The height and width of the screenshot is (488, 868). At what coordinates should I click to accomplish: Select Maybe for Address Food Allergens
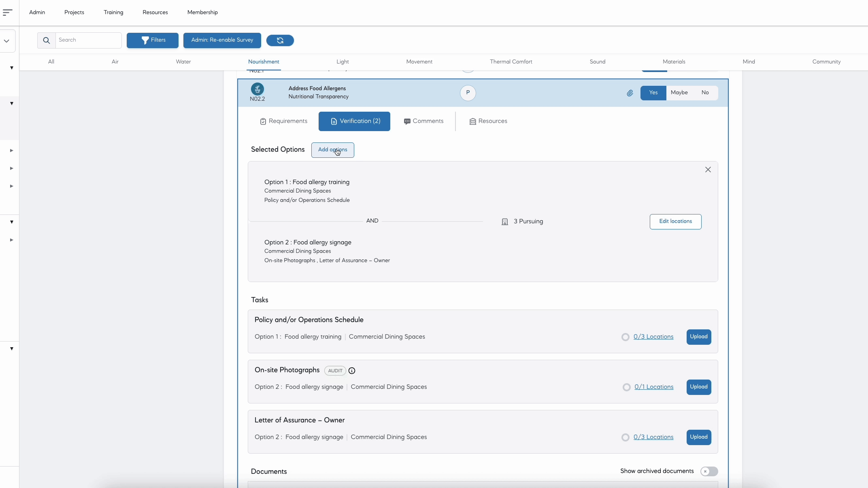click(679, 93)
